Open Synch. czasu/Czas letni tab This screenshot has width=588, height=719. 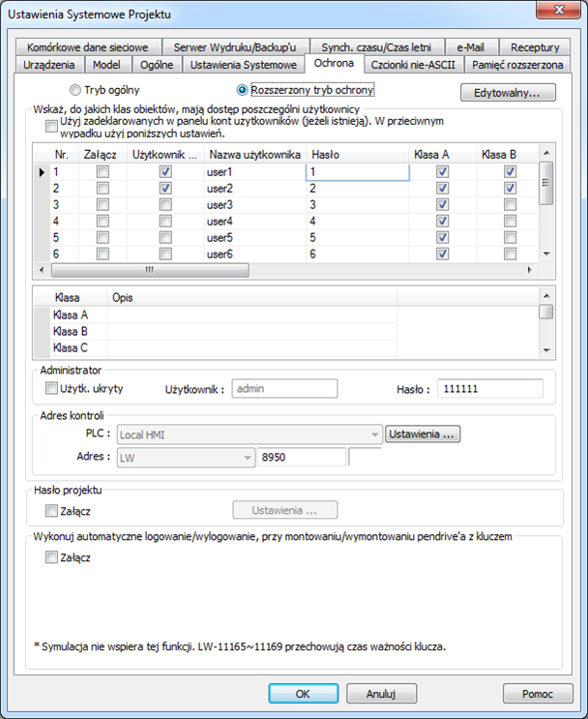coord(376,47)
